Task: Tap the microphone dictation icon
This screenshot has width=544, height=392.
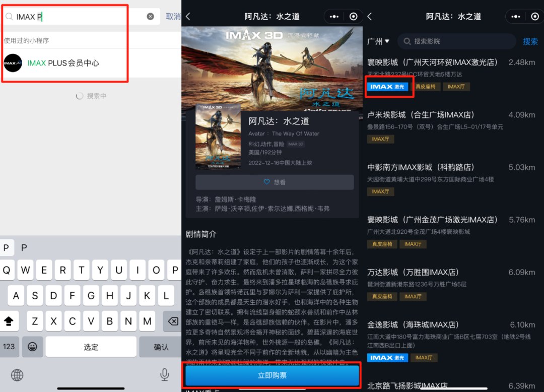Action: point(165,375)
